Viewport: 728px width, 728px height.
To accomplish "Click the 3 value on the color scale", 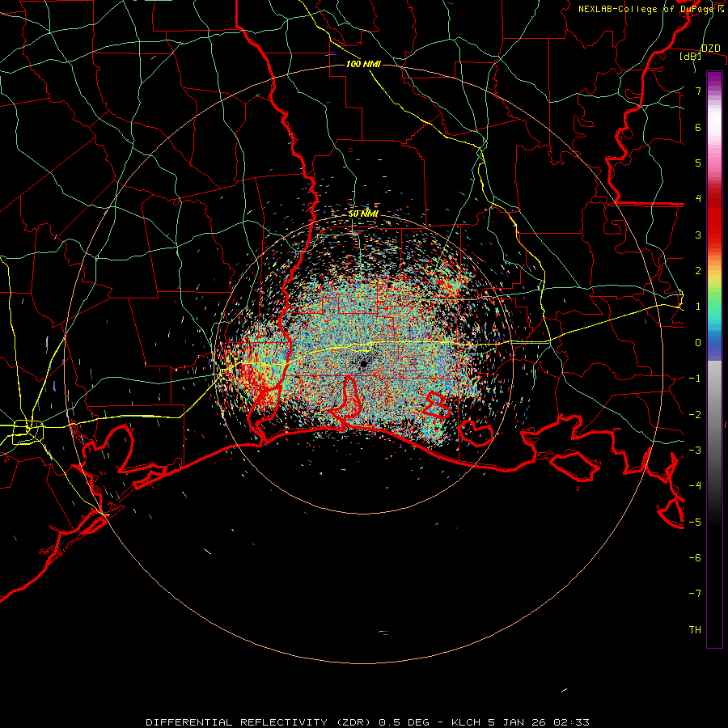I will coord(698,235).
